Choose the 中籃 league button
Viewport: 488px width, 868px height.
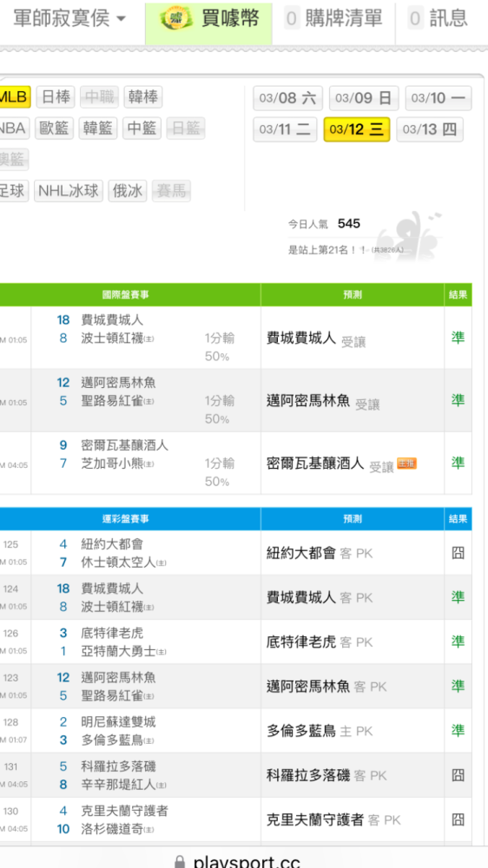pos(142,128)
